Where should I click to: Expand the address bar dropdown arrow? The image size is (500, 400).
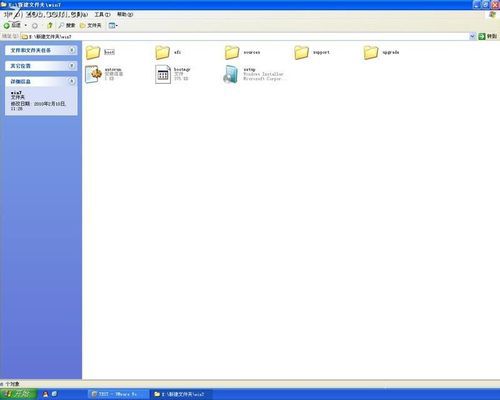tap(472, 36)
